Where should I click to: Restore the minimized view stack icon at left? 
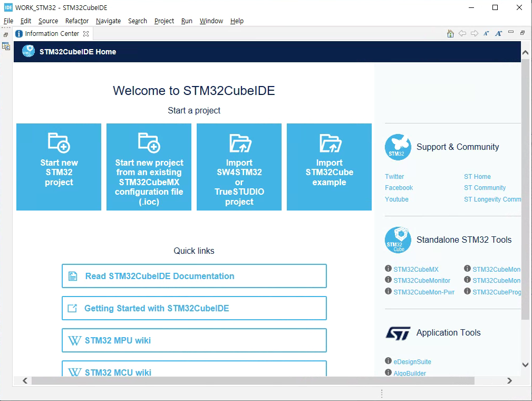pyautogui.click(x=6, y=35)
